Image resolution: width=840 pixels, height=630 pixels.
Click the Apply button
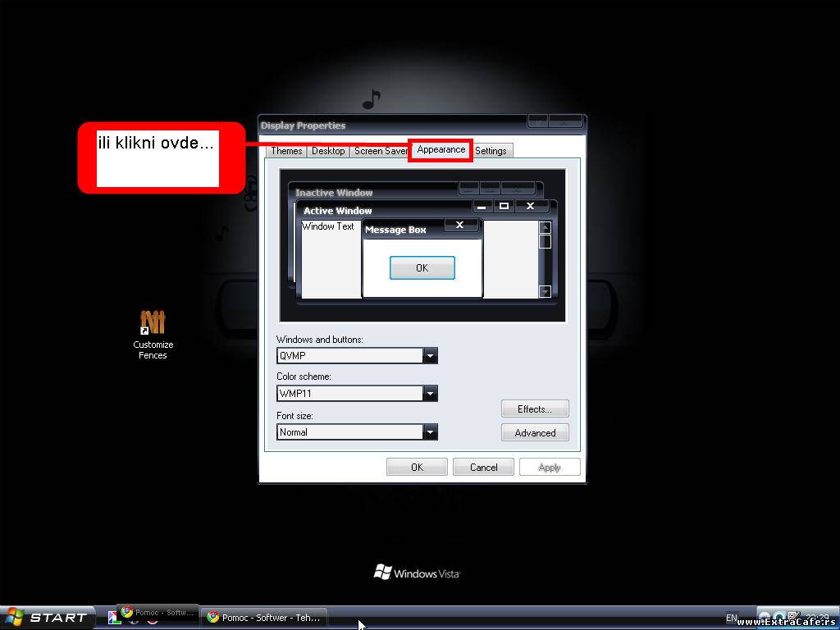click(549, 468)
